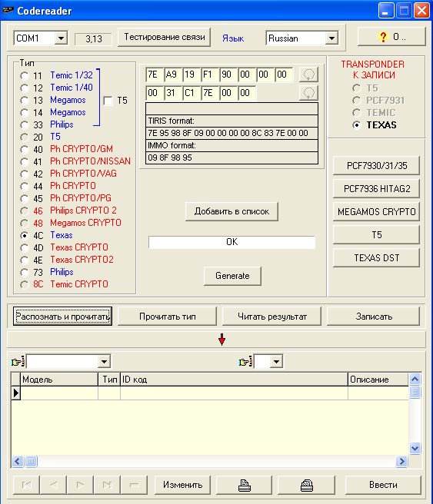Click the Codereader title bar icon
The height and width of the screenshot is (504, 433).
click(x=7, y=11)
